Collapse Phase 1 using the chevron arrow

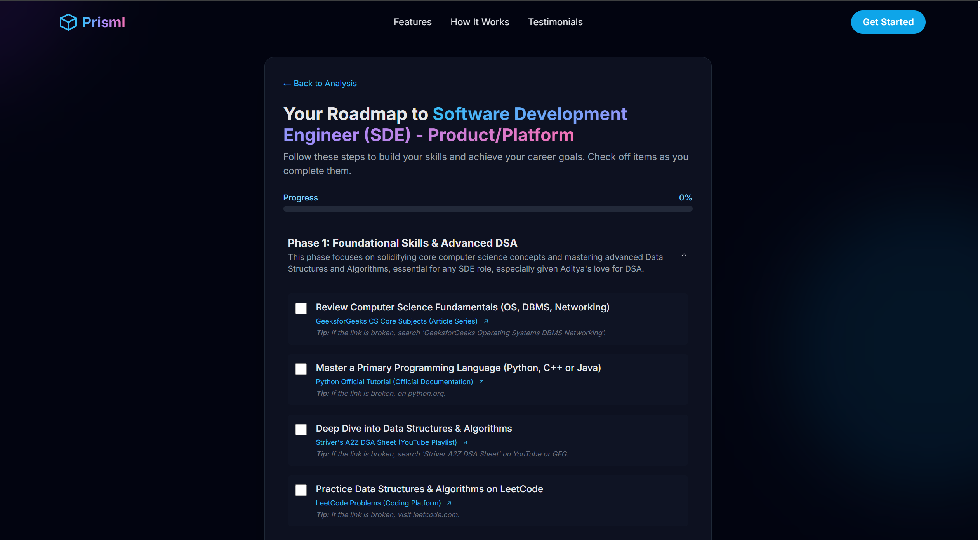point(684,255)
